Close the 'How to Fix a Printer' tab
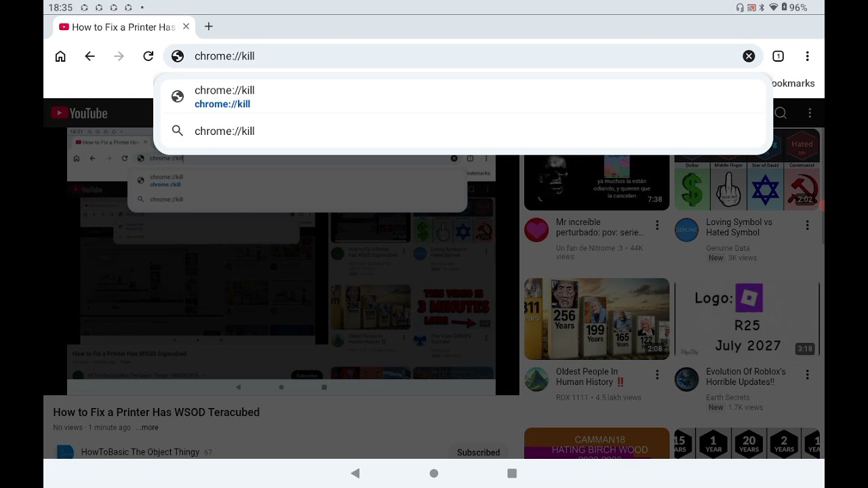This screenshot has height=488, width=868. 186,26
